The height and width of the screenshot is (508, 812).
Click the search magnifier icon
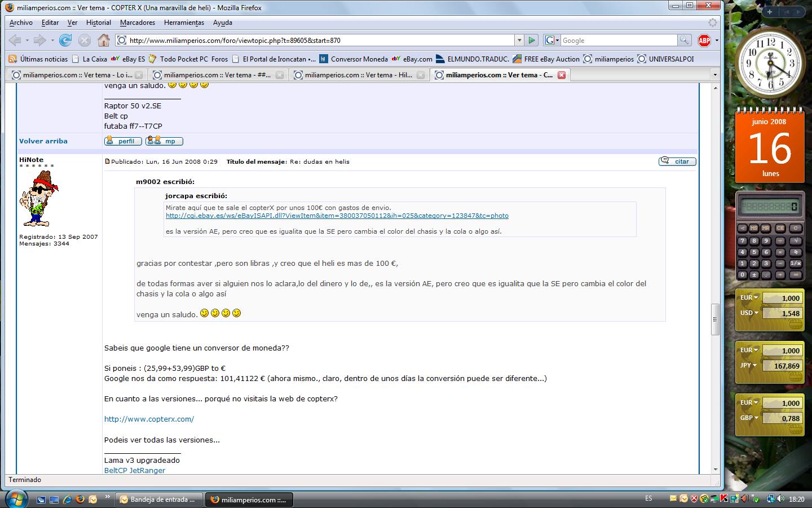684,40
